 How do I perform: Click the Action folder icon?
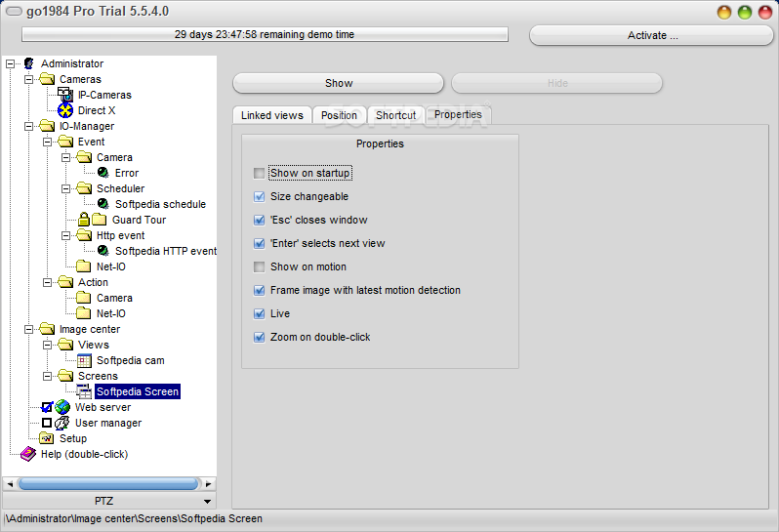[65, 282]
